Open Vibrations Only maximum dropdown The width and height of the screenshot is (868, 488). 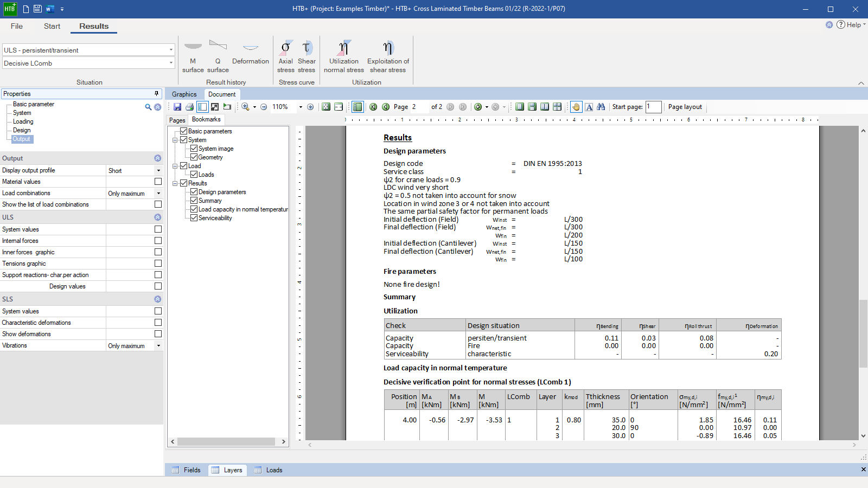click(x=158, y=346)
